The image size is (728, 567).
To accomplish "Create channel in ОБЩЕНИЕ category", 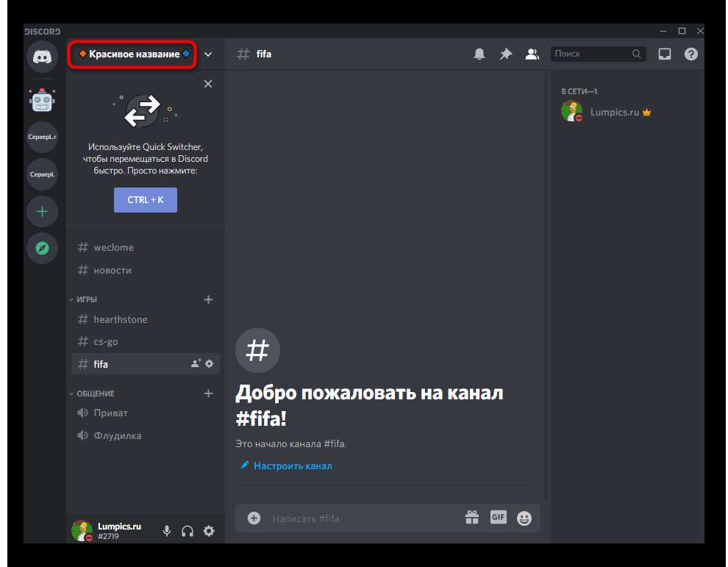I will [x=208, y=393].
